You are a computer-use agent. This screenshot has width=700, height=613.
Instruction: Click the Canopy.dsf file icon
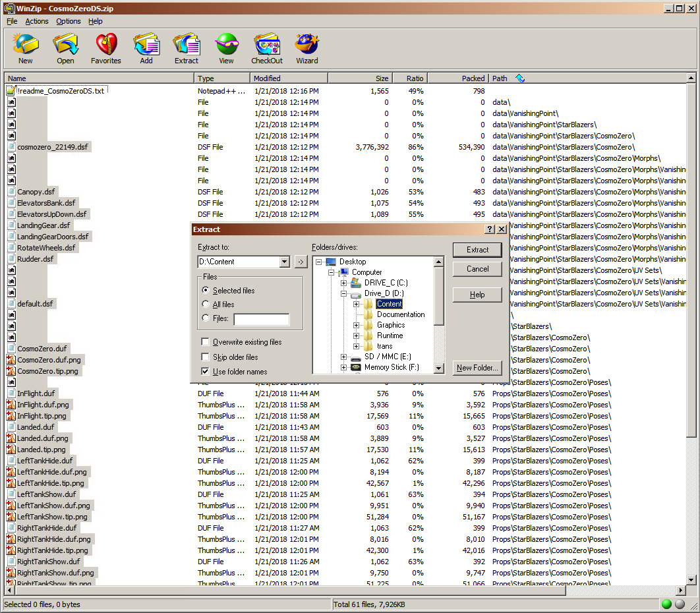tap(12, 192)
